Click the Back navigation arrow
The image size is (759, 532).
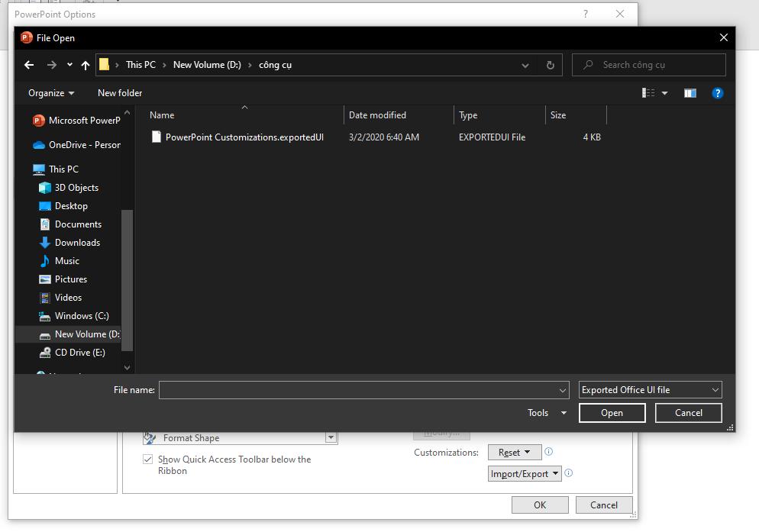29,65
